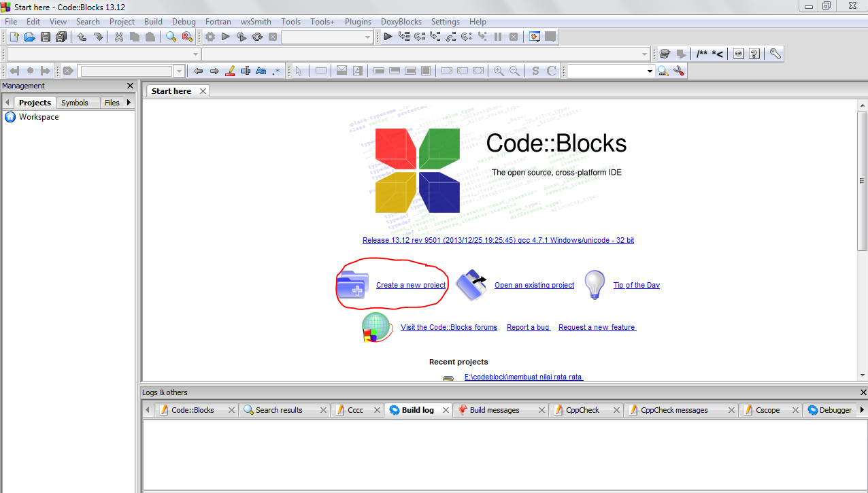Click Create a new project link
The image size is (868, 493).
tap(411, 286)
